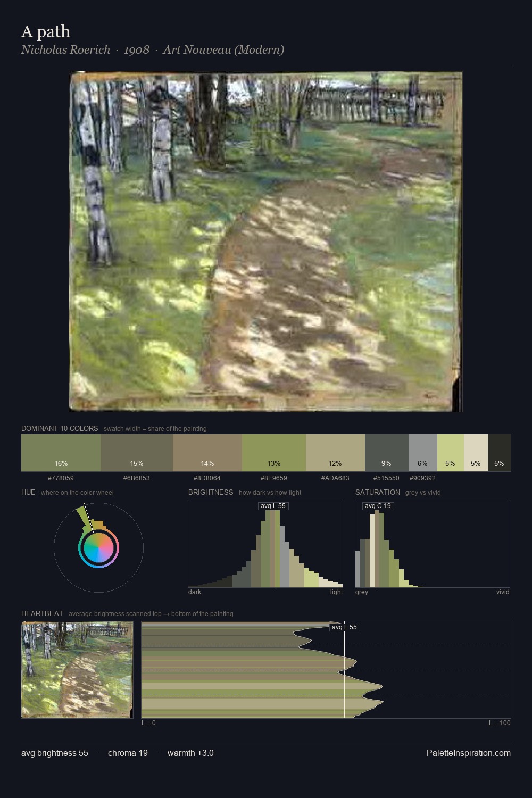This screenshot has width=532, height=798.
Task: Click the 'grey' axis label of saturation chart
Action: (362, 592)
